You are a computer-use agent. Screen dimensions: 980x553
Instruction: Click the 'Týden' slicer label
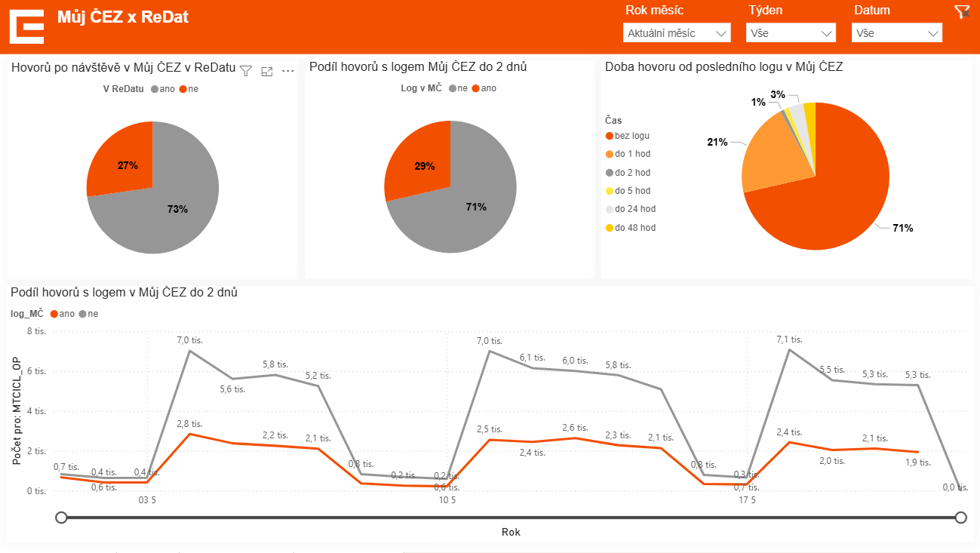click(766, 11)
